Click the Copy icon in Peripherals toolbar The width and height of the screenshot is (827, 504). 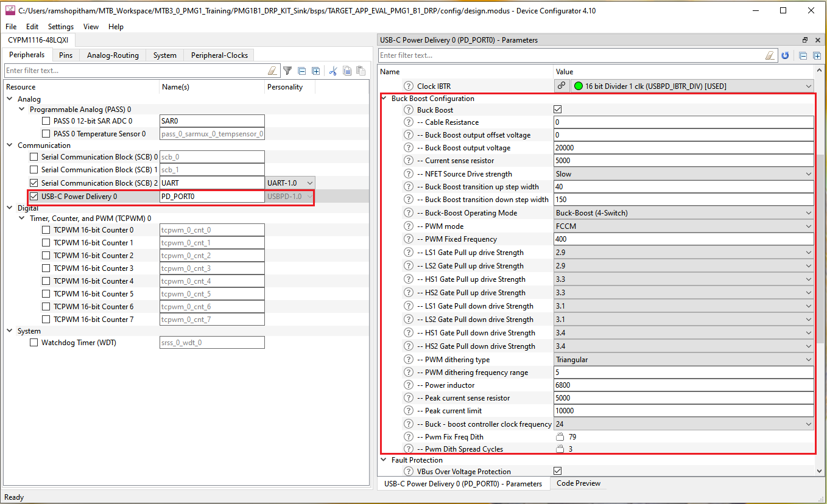point(347,71)
